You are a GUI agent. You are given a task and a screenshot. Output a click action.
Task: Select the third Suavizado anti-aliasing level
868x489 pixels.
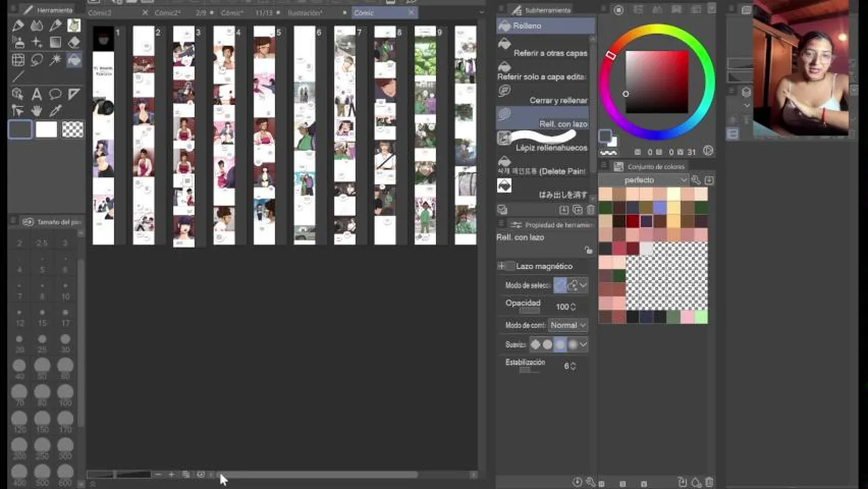(560, 345)
